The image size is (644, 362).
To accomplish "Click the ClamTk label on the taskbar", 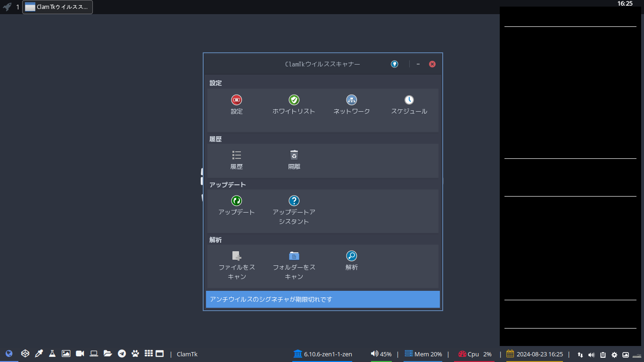I will pyautogui.click(x=187, y=354).
